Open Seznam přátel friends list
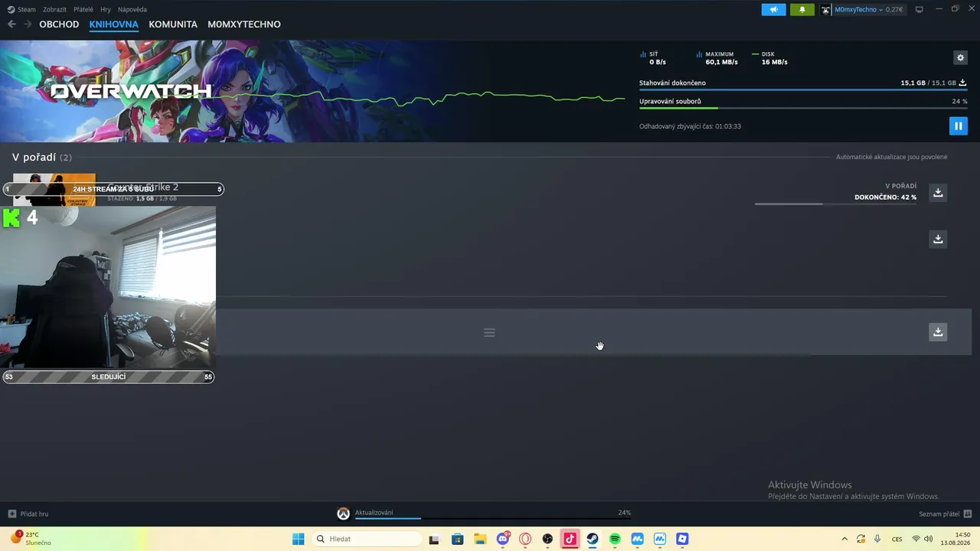This screenshot has width=980, height=551. point(946,514)
